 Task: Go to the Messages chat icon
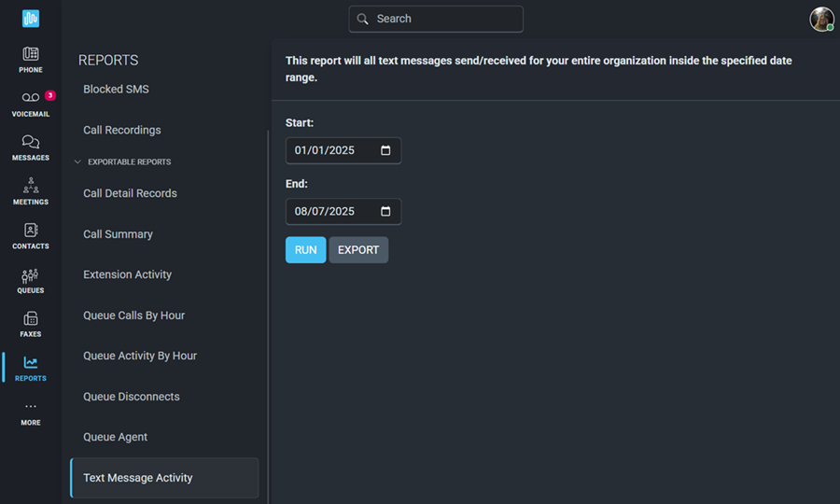(31, 141)
